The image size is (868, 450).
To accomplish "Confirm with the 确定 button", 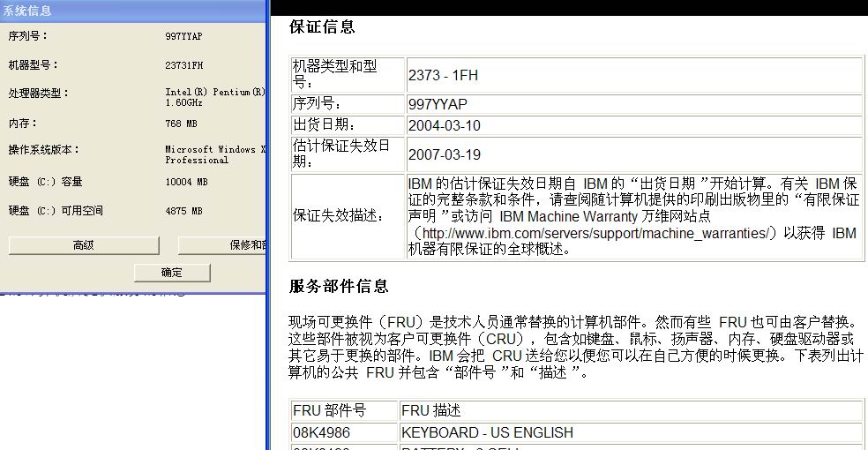I will pyautogui.click(x=172, y=273).
